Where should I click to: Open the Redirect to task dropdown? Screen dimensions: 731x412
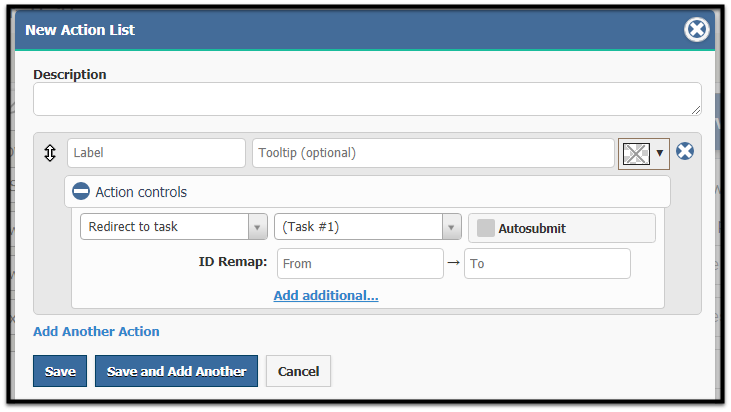tap(174, 227)
